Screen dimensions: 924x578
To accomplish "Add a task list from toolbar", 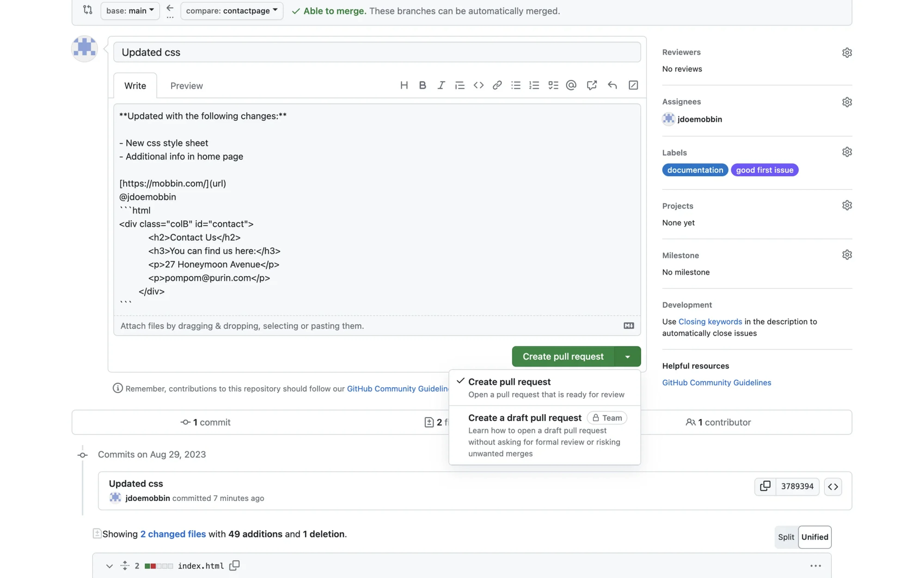I will (553, 85).
